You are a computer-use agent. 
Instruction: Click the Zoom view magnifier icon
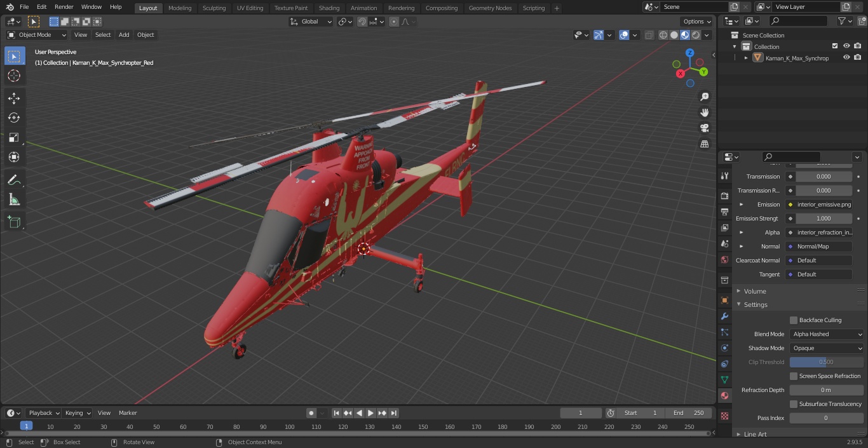705,97
